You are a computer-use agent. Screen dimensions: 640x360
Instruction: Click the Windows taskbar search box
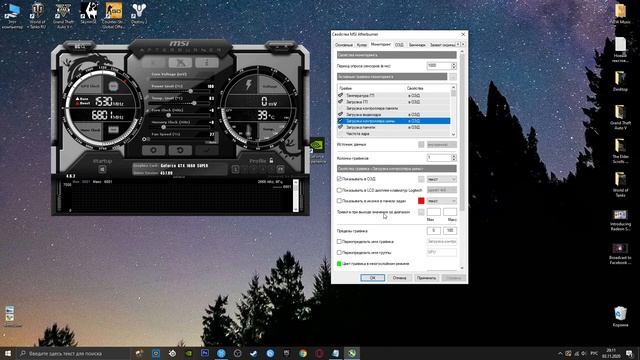pos(73,353)
